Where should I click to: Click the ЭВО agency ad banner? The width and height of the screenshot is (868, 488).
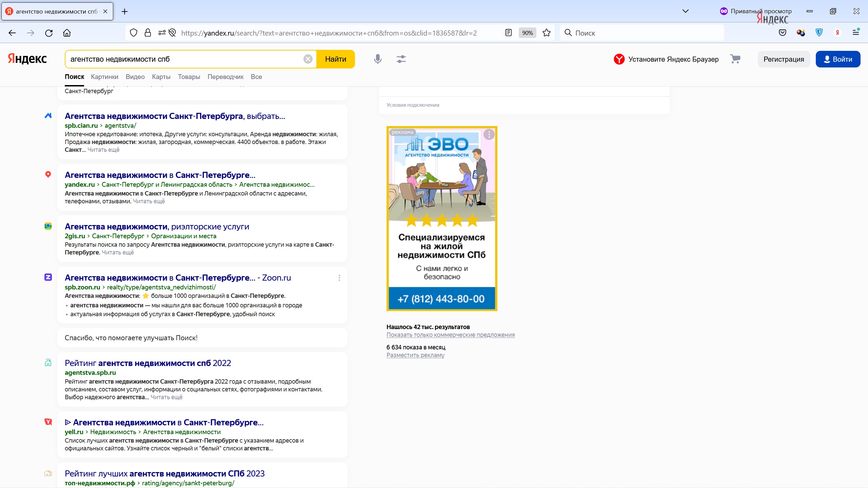pos(442,219)
